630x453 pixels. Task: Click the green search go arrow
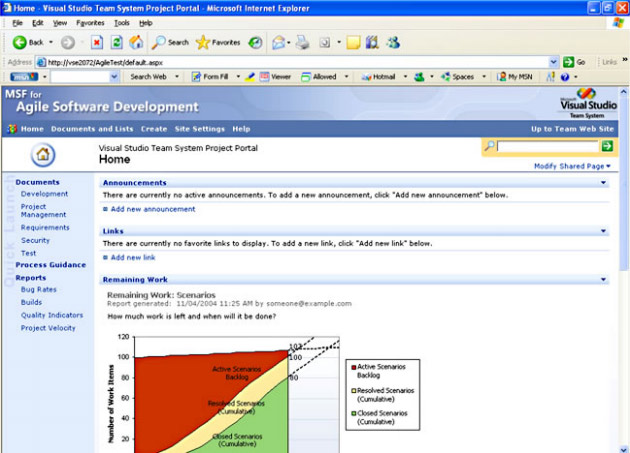[x=607, y=146]
